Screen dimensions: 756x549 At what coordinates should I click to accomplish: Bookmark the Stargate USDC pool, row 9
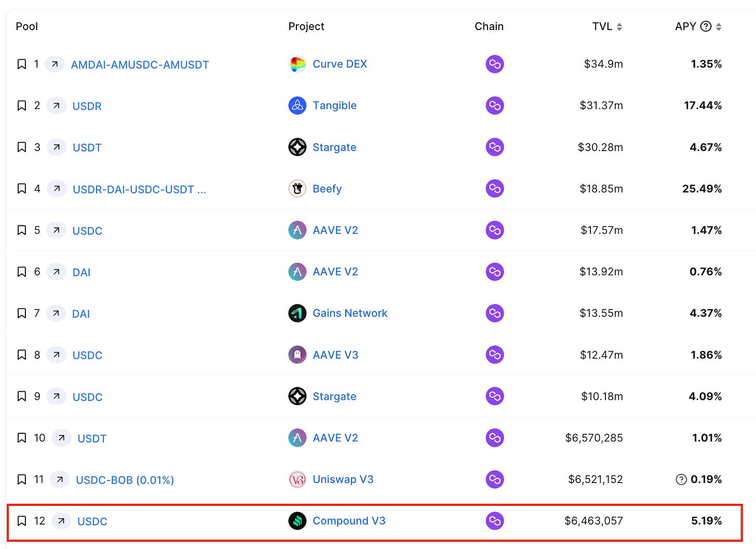click(x=22, y=396)
